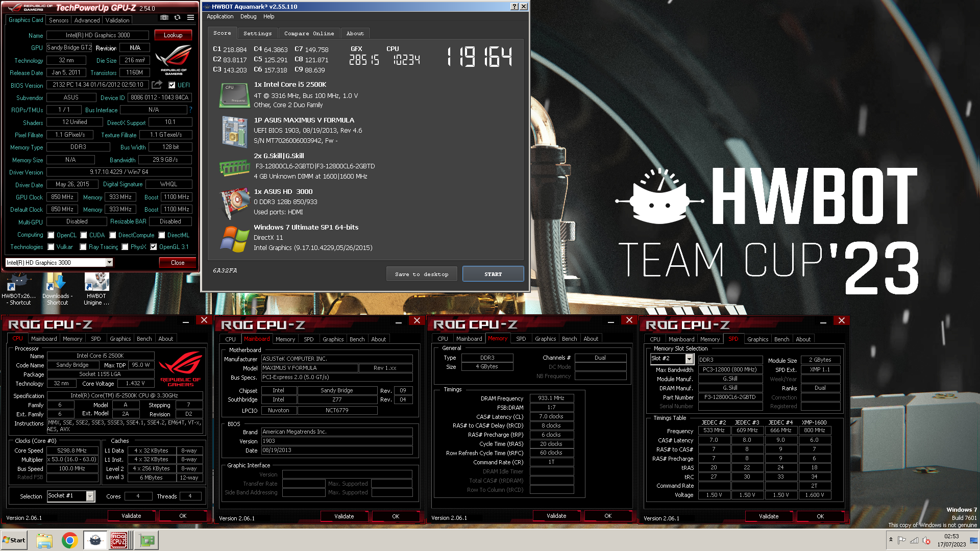Click Validate in the CPU tab window
The width and height of the screenshot is (980, 551).
click(x=131, y=516)
